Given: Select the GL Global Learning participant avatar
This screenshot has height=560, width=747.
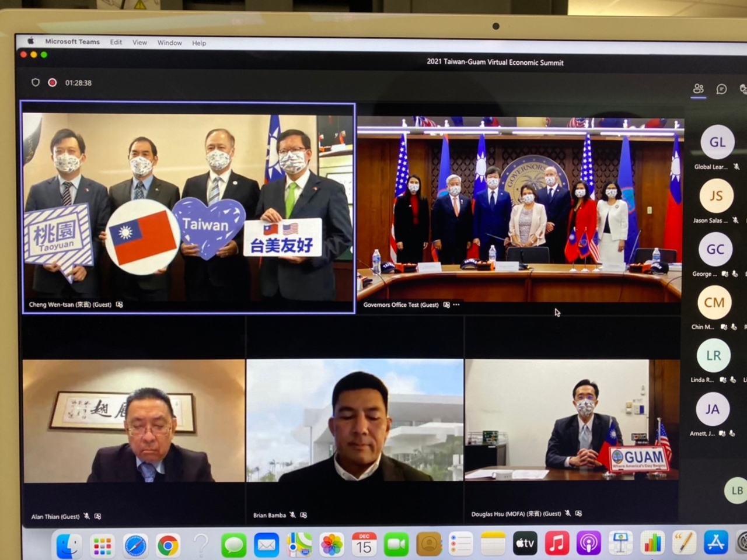Looking at the screenshot, I should pos(717,142).
